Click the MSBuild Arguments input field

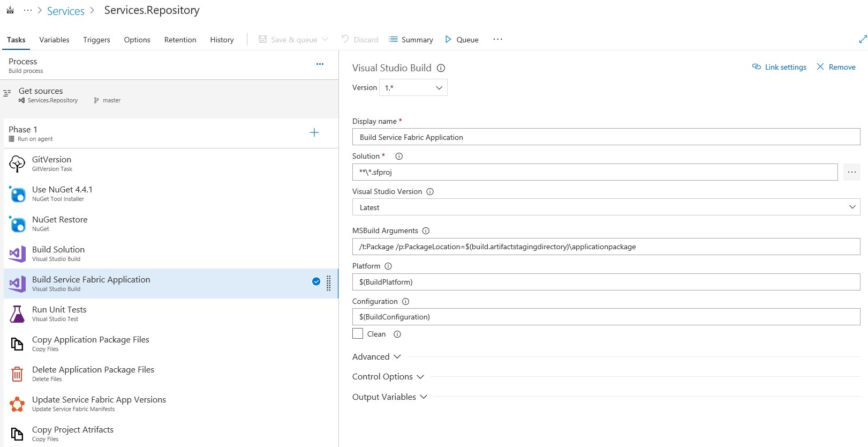pos(606,247)
